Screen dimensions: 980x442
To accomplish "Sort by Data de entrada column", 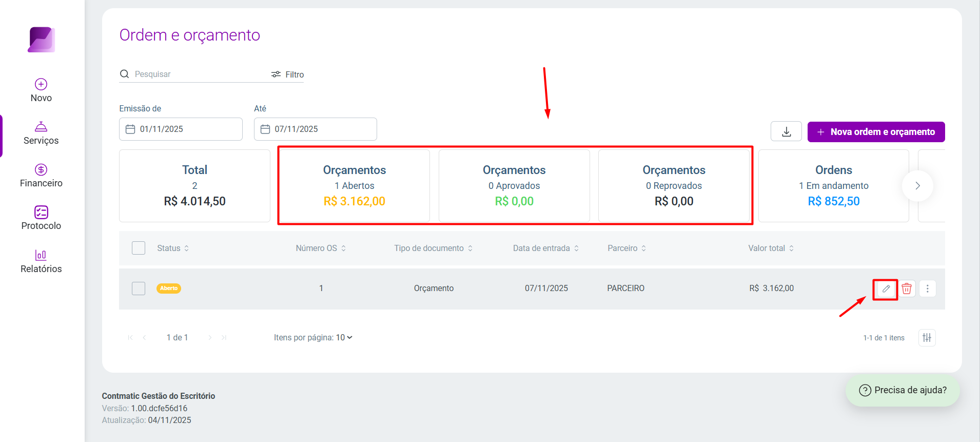I will [546, 248].
